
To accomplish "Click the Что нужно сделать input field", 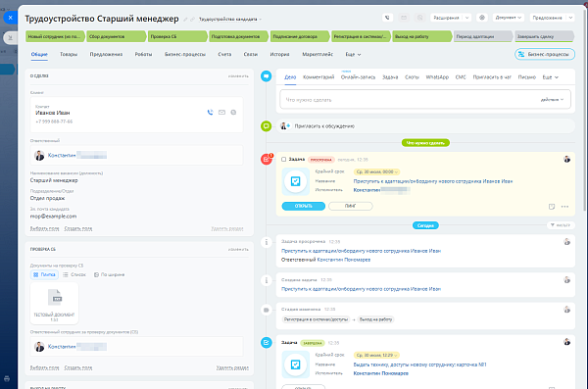I will (x=425, y=99).
